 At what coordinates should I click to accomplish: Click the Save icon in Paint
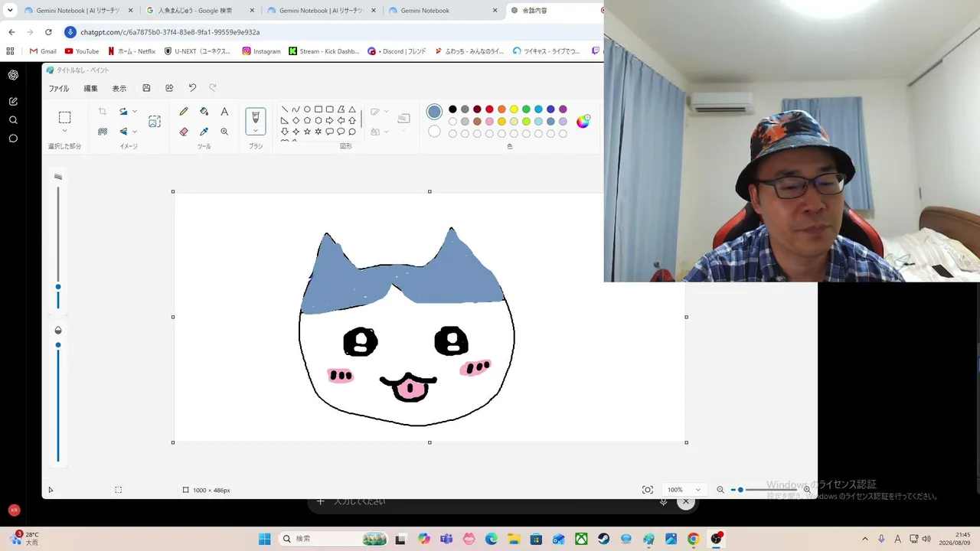pos(146,88)
